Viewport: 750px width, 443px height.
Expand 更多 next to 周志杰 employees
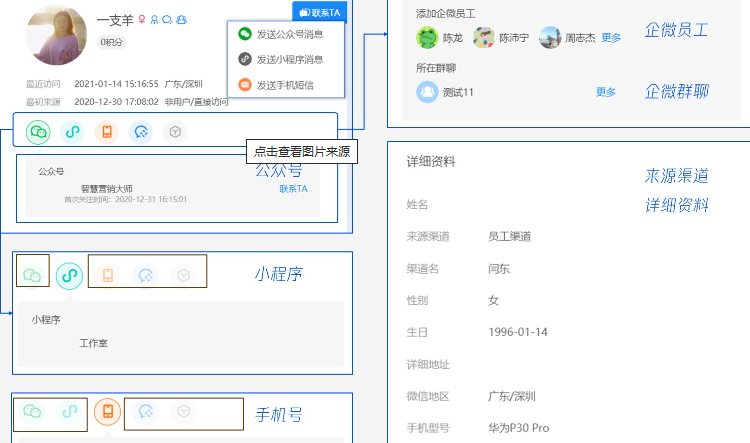pyautogui.click(x=611, y=38)
